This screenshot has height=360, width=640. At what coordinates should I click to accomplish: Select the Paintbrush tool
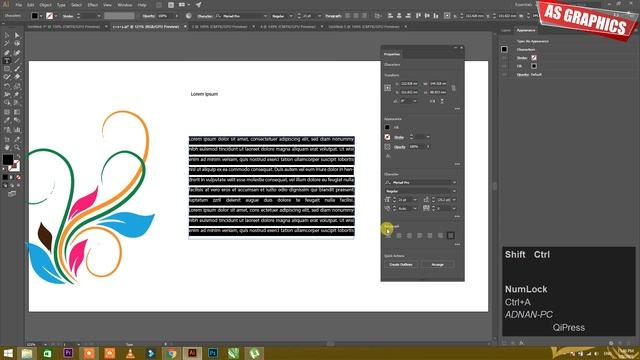[17, 69]
